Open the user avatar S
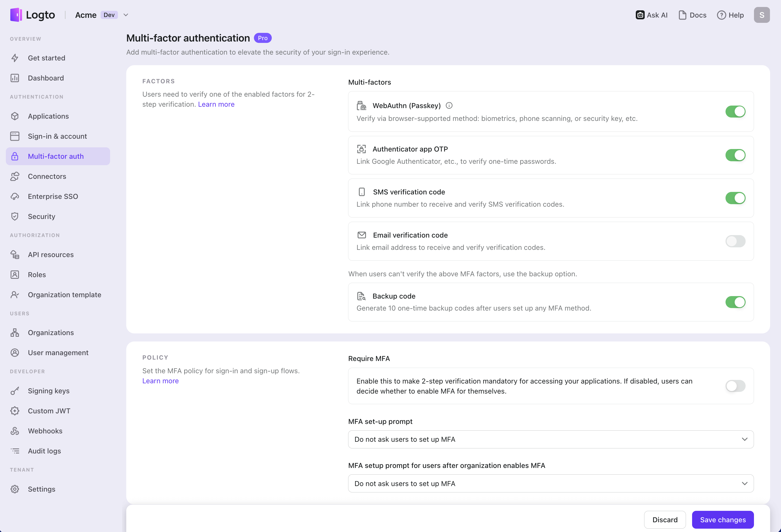The height and width of the screenshot is (532, 781). click(x=761, y=15)
